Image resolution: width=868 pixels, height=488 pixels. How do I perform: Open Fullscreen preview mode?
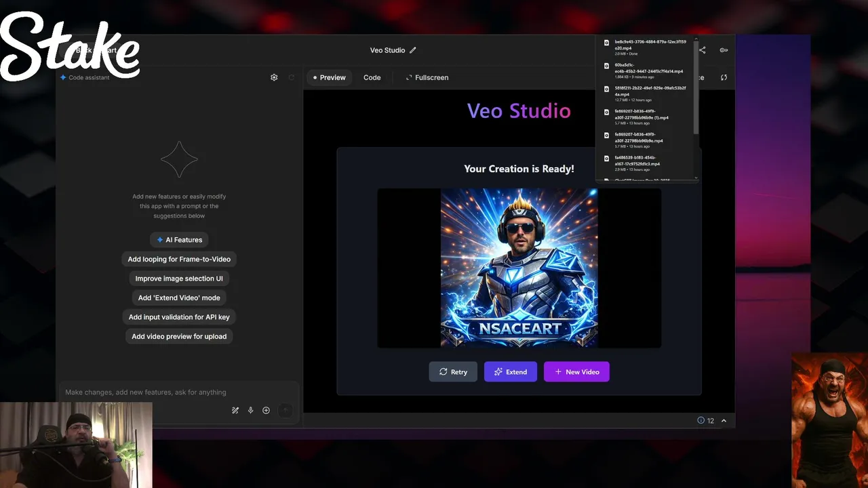tap(427, 77)
